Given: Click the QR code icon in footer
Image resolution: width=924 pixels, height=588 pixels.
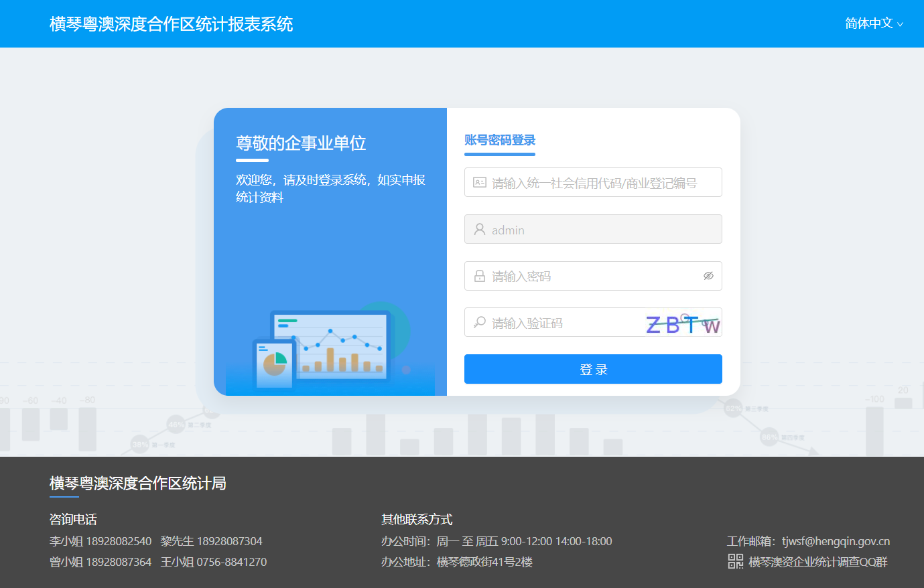Looking at the screenshot, I should pos(735,562).
